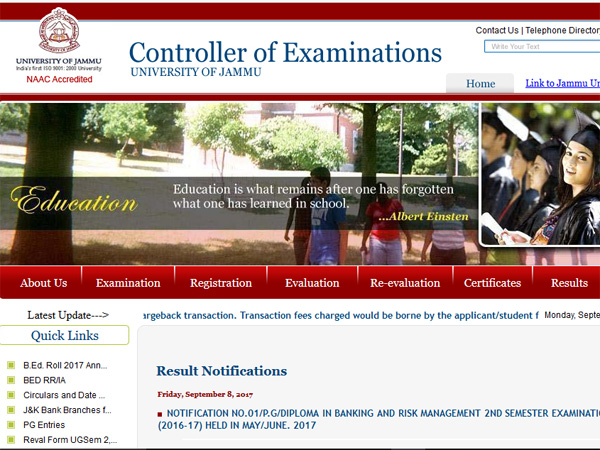The image size is (600, 450).
Task: Click the green bullet next to BED RR/IA
Action: click(x=11, y=380)
